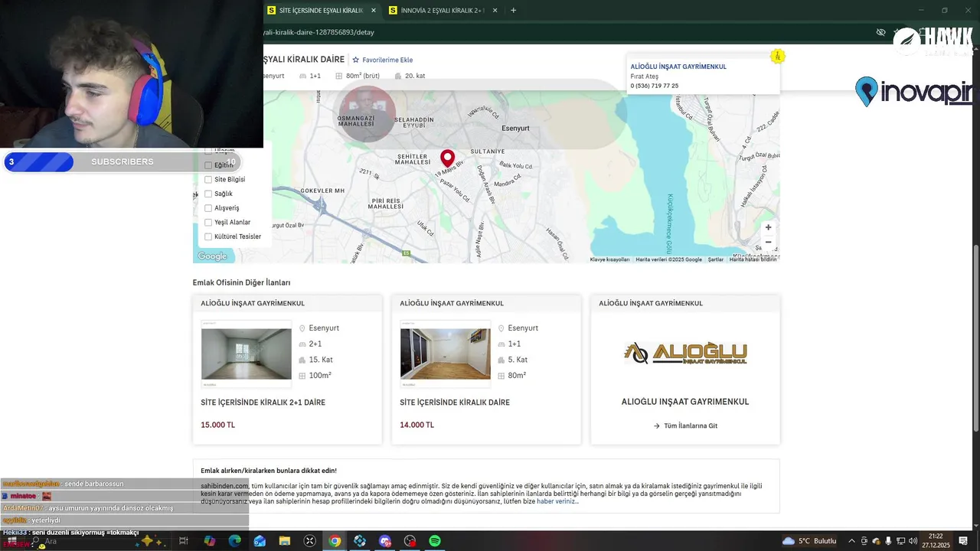
Task: Click the eye-slash icon in address bar
Action: tap(880, 32)
